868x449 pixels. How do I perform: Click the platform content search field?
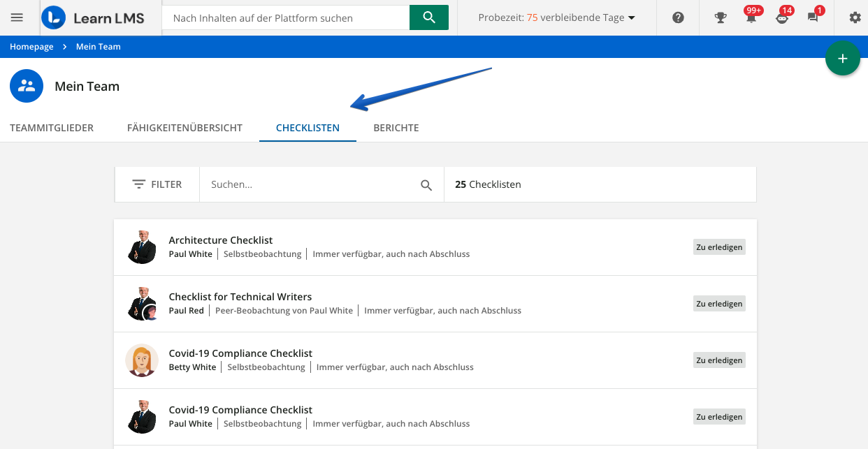285,18
